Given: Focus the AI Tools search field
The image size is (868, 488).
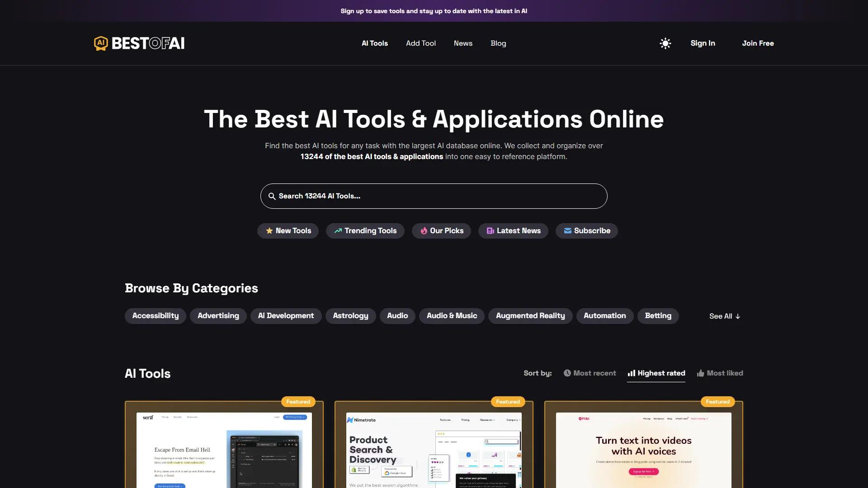Looking at the screenshot, I should click(x=434, y=196).
